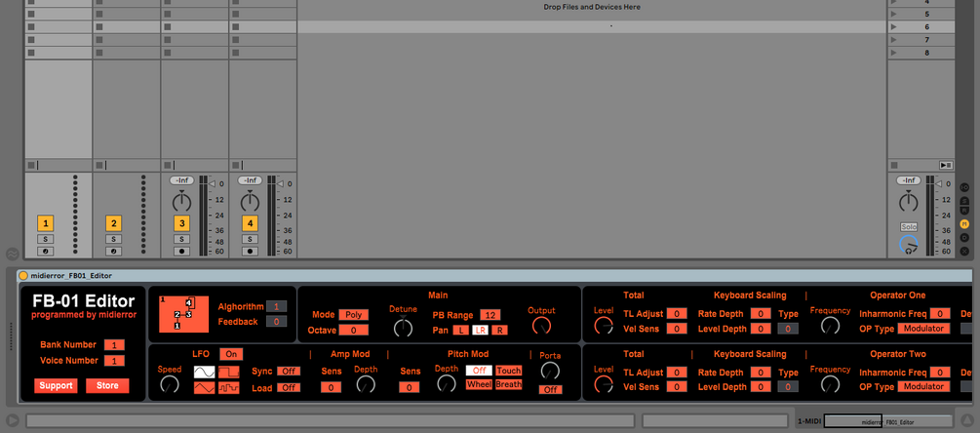The width and height of the screenshot is (980, 433).
Task: Select Pitch Mod Breath source
Action: (x=509, y=385)
